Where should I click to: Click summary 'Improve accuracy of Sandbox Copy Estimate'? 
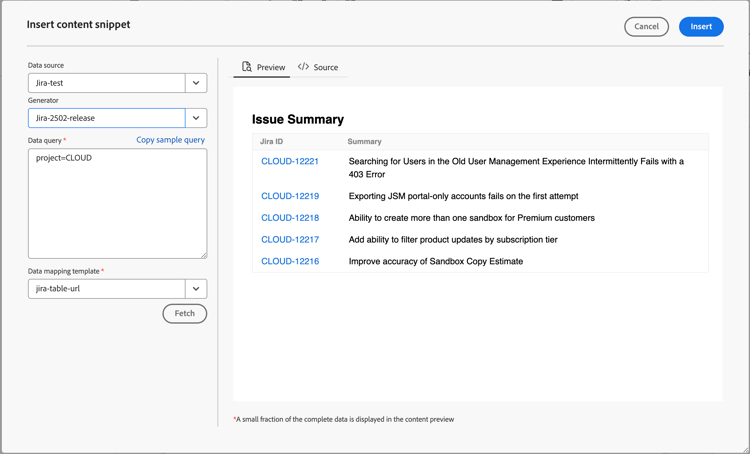click(x=436, y=261)
